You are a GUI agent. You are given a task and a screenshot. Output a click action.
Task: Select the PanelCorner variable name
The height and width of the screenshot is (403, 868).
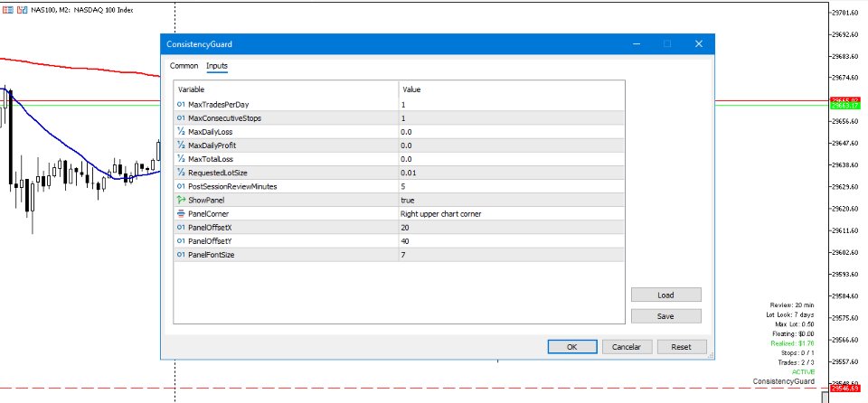pyautogui.click(x=208, y=213)
